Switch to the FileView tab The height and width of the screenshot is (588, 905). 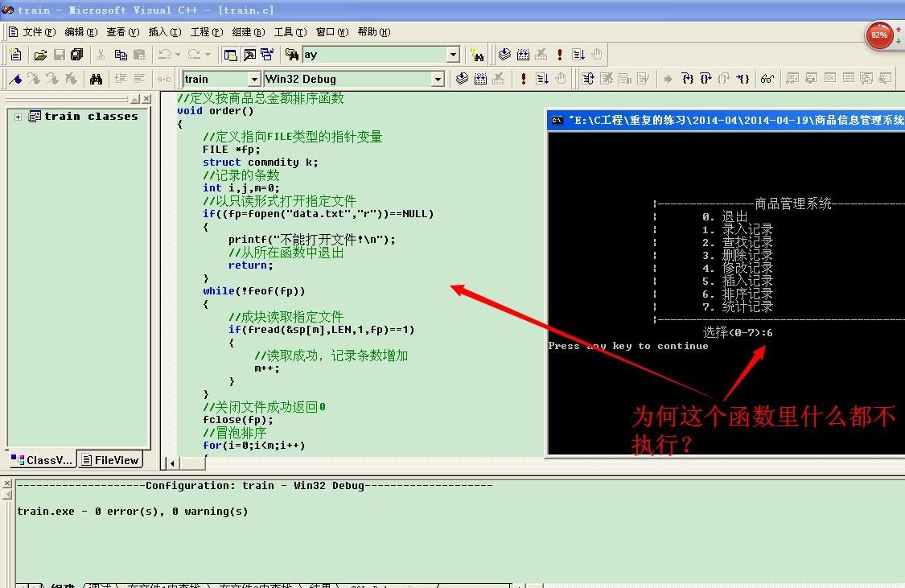(112, 460)
